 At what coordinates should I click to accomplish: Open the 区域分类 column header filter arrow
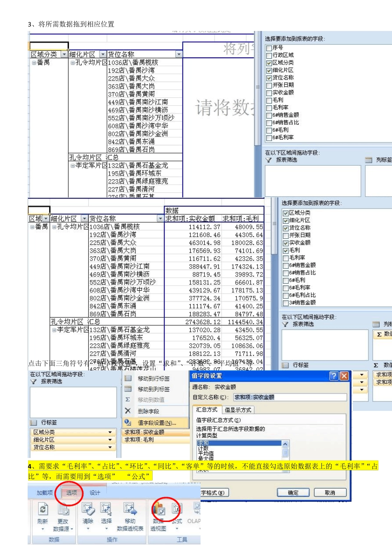64,55
